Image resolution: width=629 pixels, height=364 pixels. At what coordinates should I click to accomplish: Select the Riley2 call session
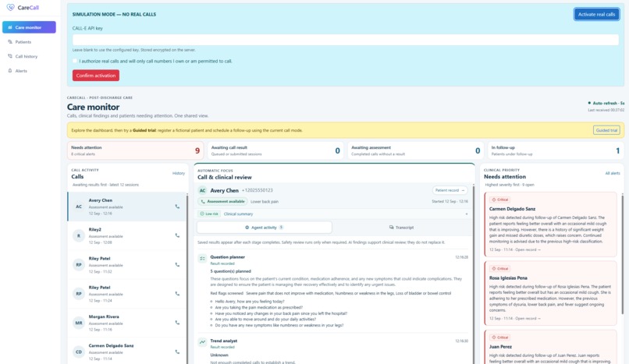[126, 236]
